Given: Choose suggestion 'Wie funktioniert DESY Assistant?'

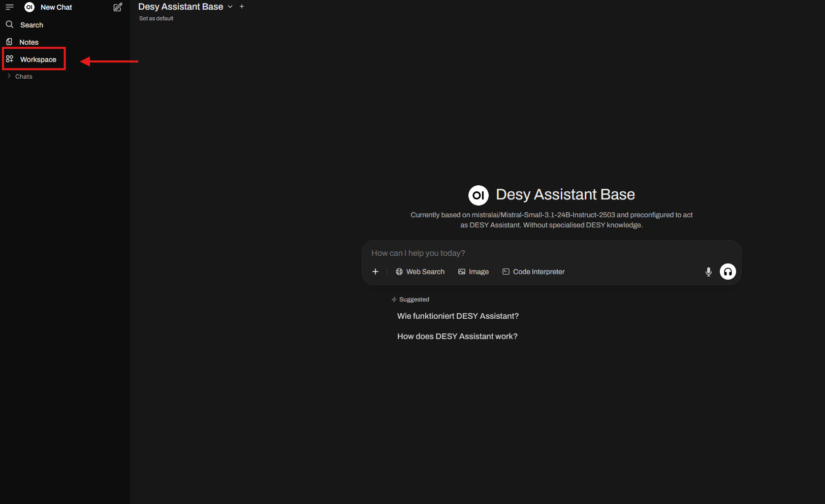Looking at the screenshot, I should (458, 316).
